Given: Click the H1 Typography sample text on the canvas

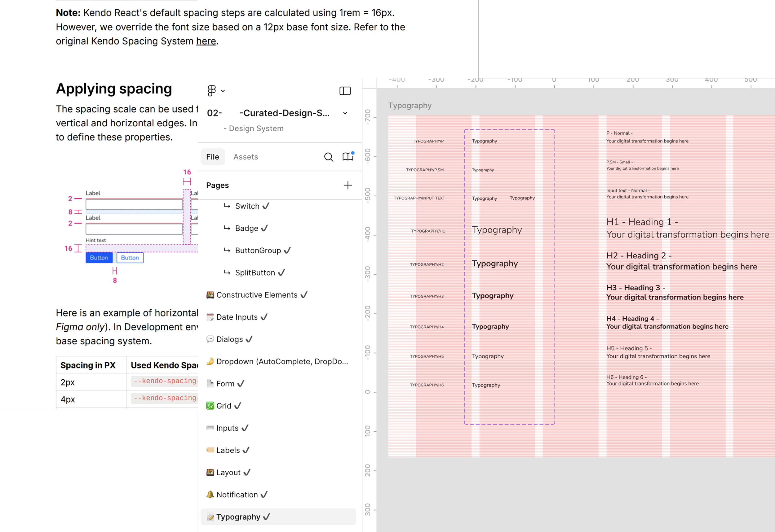Looking at the screenshot, I should coord(496,230).
